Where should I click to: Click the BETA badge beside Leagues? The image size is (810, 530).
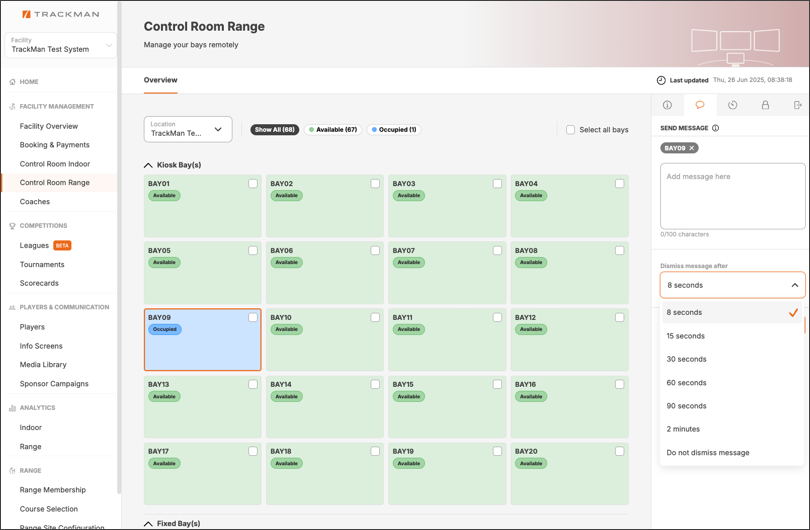point(62,245)
